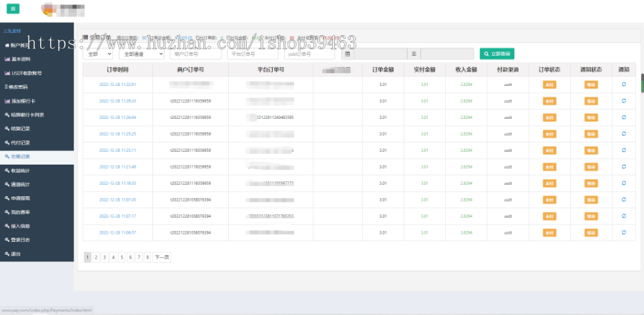Open 收益统计 in the sidebar

pyautogui.click(x=37, y=170)
